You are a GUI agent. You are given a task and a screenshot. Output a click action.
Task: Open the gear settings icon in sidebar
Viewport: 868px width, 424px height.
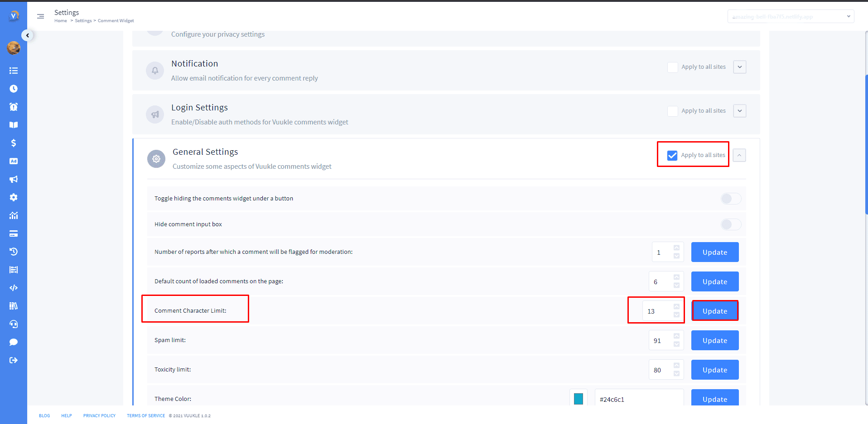tap(14, 197)
